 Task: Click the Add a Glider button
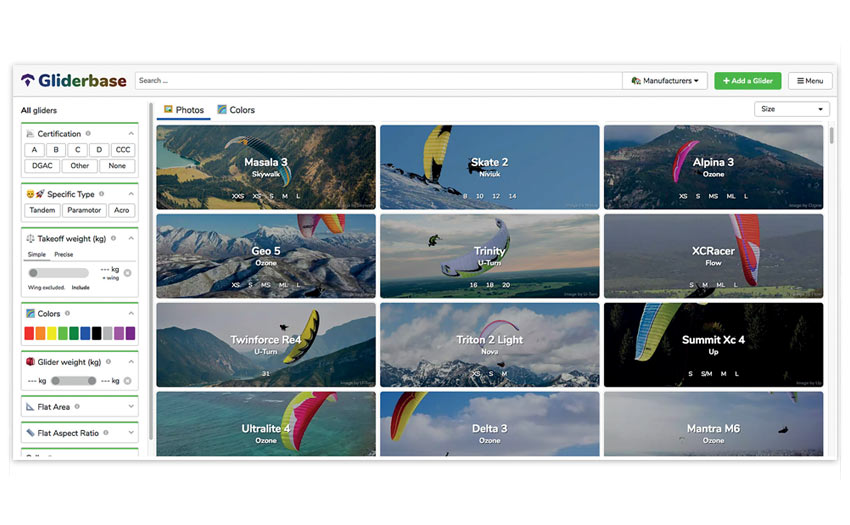pos(748,81)
